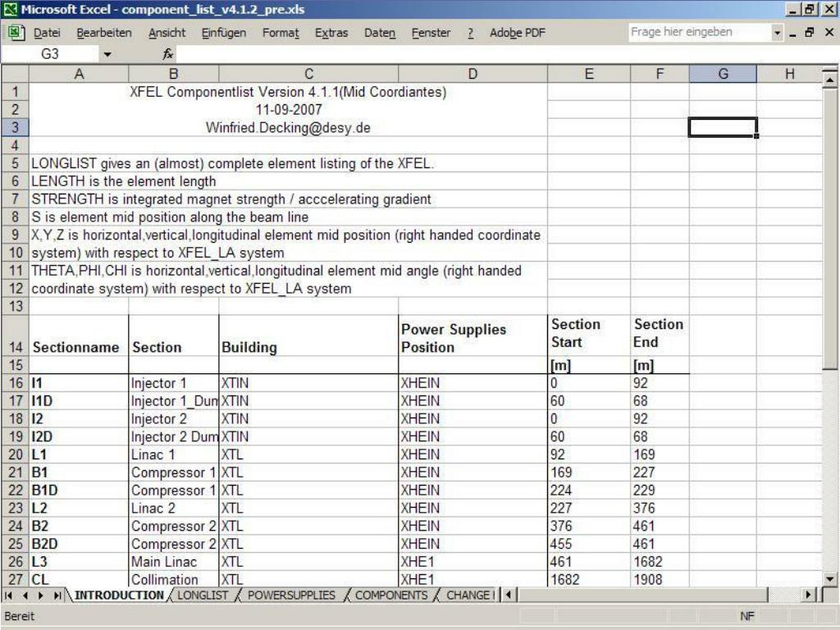Viewport: 840px width, 630px height.
Task: Go to last sheet tab arrow
Action: coord(57,596)
